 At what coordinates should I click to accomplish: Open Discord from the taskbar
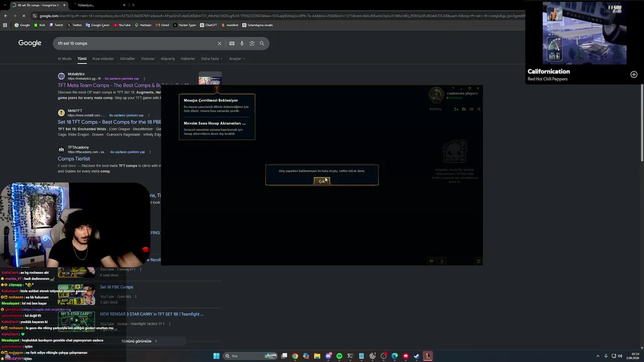pos(329,356)
